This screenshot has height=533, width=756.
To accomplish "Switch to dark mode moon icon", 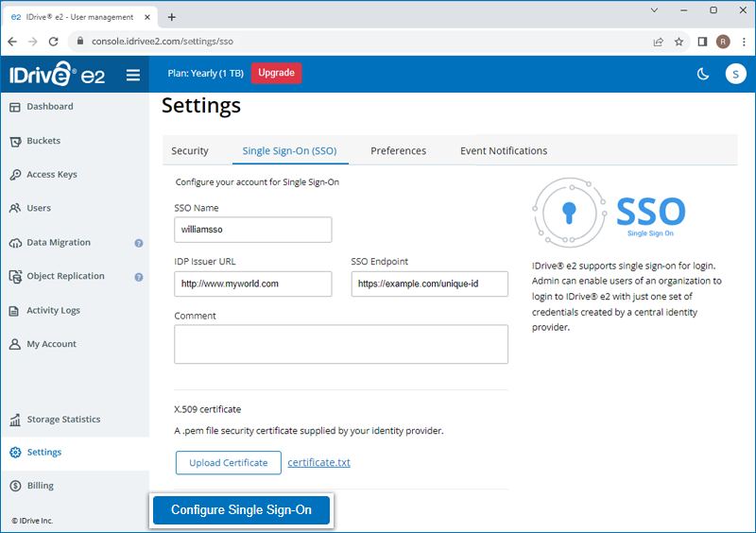I will tap(703, 75).
